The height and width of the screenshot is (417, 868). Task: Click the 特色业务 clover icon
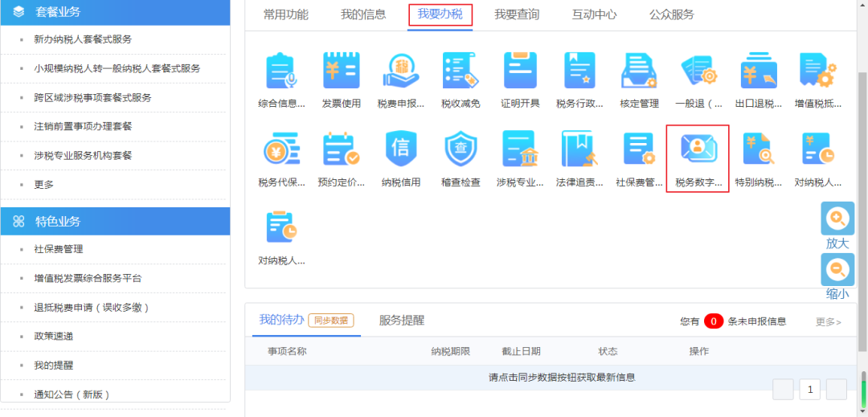18,221
